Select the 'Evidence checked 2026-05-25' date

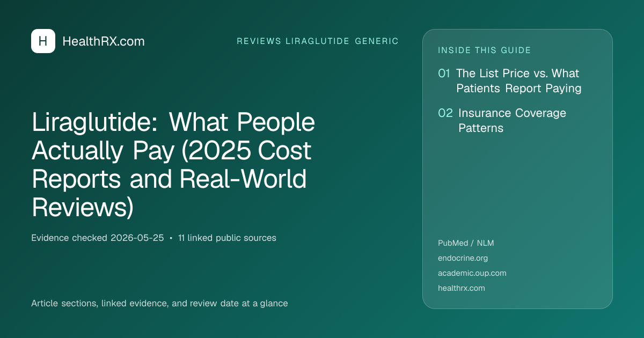tap(98, 238)
